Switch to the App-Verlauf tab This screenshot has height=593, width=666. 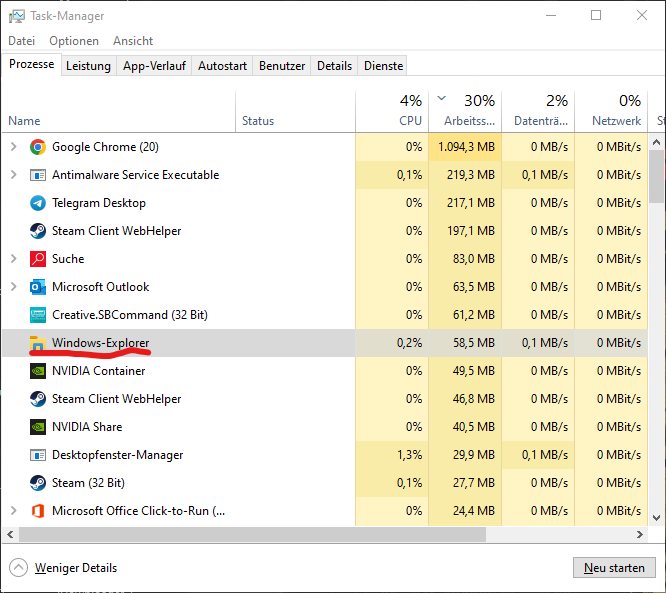click(x=154, y=66)
